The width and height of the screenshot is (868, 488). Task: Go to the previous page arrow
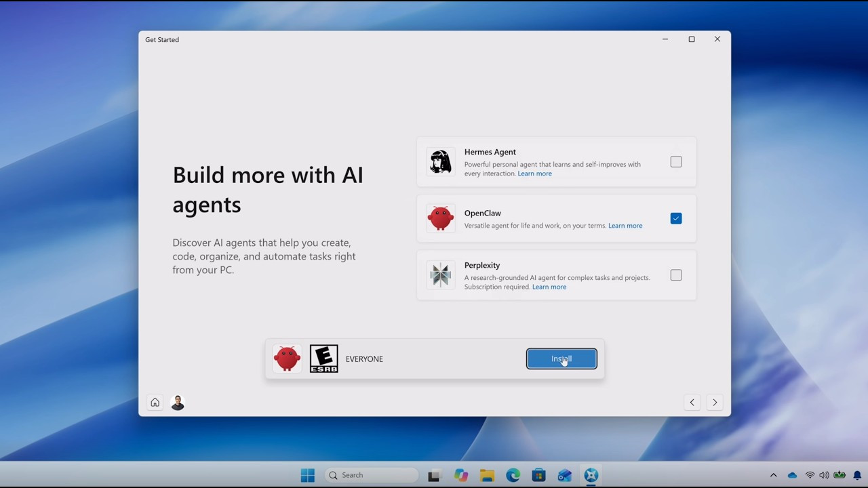pyautogui.click(x=692, y=403)
